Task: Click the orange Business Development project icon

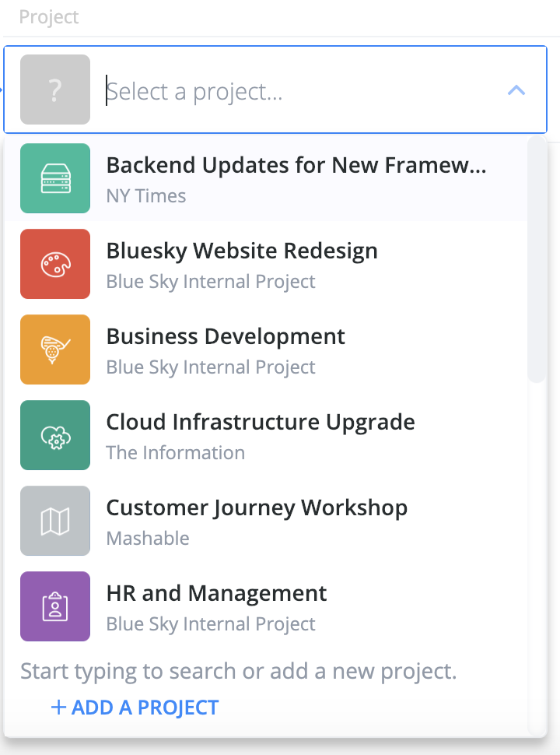Action: (x=55, y=349)
